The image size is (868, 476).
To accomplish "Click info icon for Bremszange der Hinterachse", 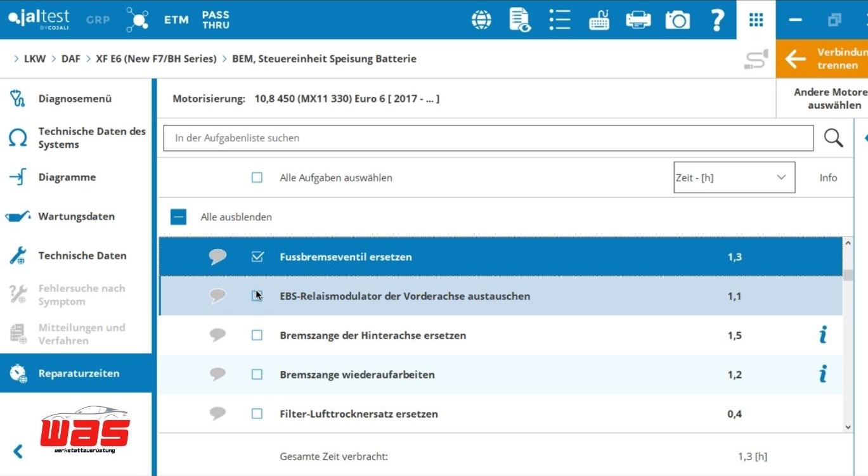I will (x=822, y=335).
